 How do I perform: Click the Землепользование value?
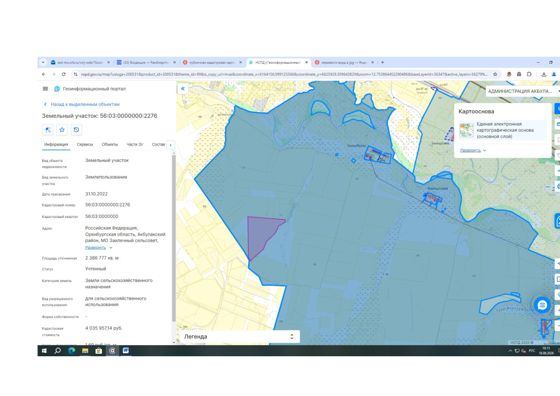pyautogui.click(x=106, y=177)
